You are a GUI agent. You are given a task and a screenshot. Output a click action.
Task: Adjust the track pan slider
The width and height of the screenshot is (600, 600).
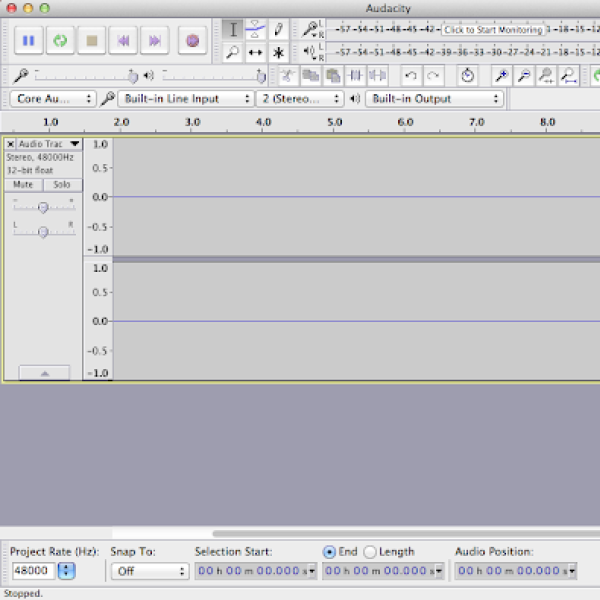coord(44,232)
